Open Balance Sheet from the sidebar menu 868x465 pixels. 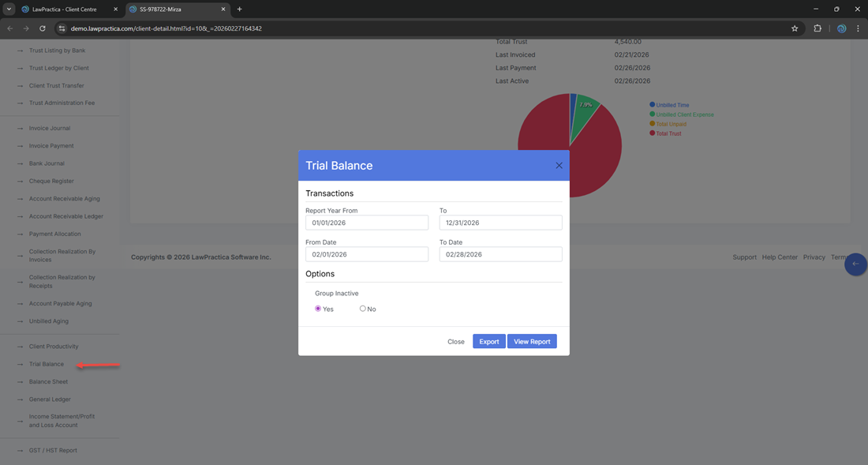(48, 381)
